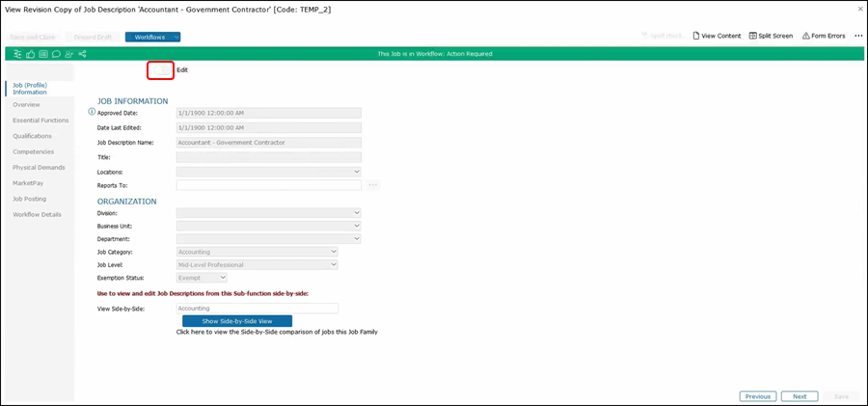Open the three-dot more options menu
868x406 pixels.
858,36
